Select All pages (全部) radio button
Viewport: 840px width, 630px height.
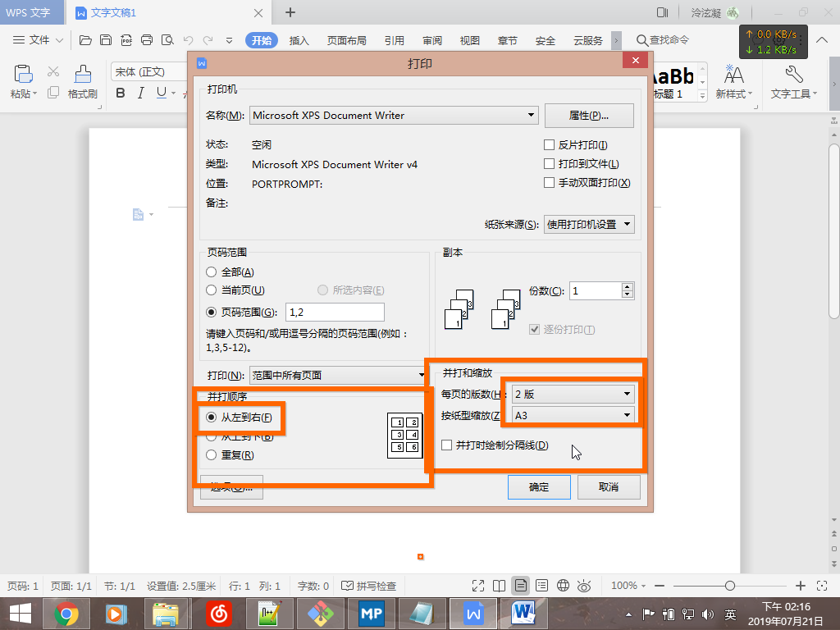[211, 272]
